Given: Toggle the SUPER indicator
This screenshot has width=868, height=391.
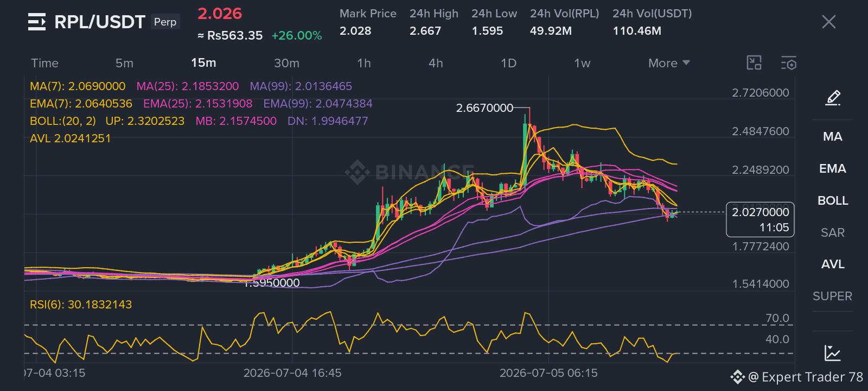Looking at the screenshot, I should tap(833, 296).
